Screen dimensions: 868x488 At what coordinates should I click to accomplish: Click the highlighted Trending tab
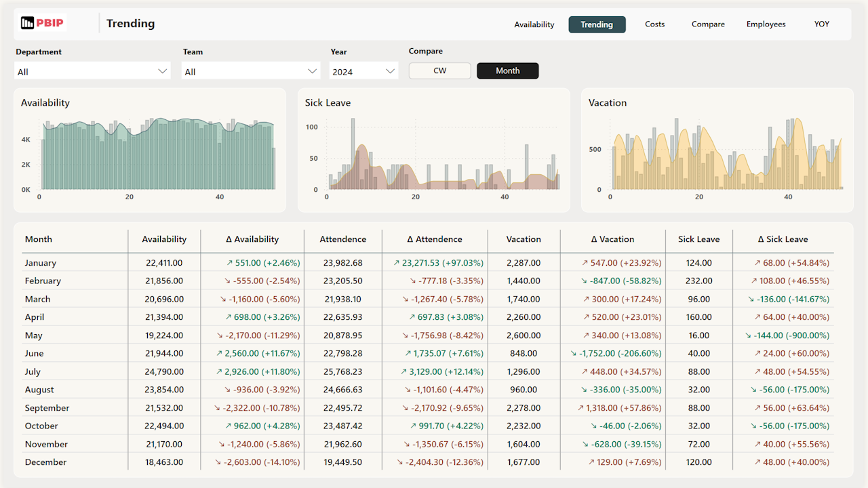pos(597,24)
